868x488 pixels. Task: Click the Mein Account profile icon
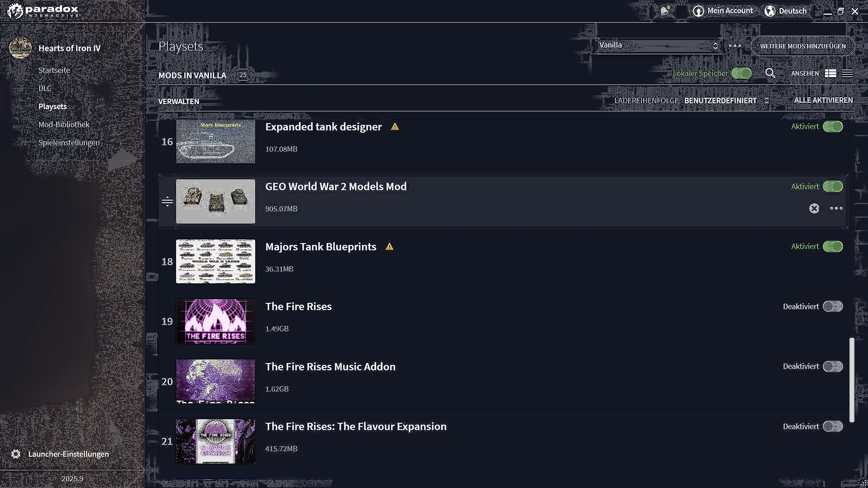tap(698, 11)
